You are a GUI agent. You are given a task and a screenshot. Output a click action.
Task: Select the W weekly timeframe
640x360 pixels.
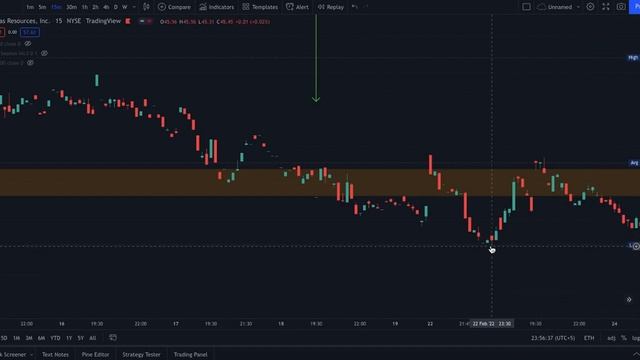pos(124,7)
